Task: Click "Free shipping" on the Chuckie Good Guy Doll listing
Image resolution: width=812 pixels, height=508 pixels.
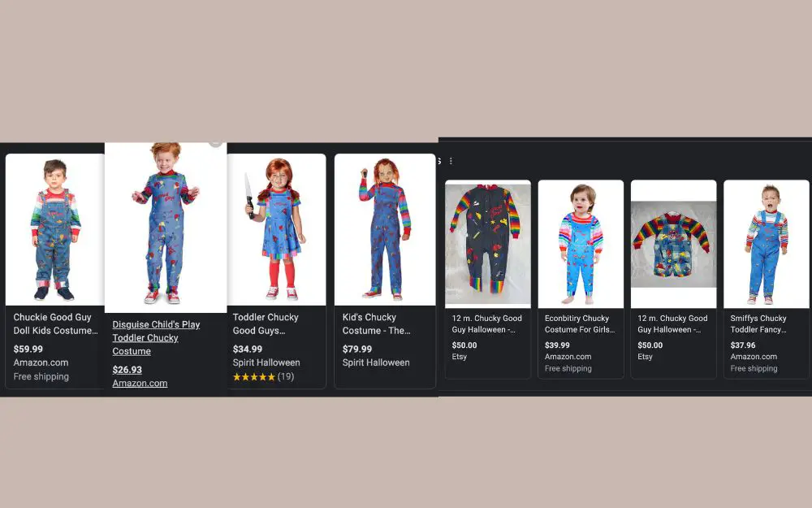Action: (41, 376)
